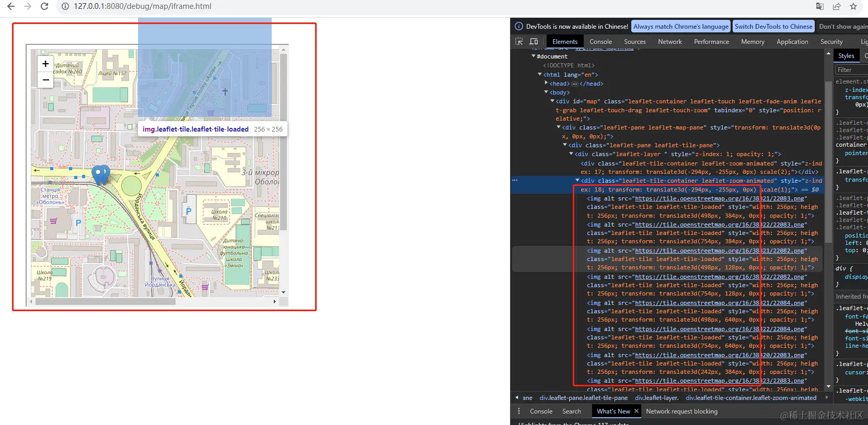Collapse the body element

click(x=546, y=92)
